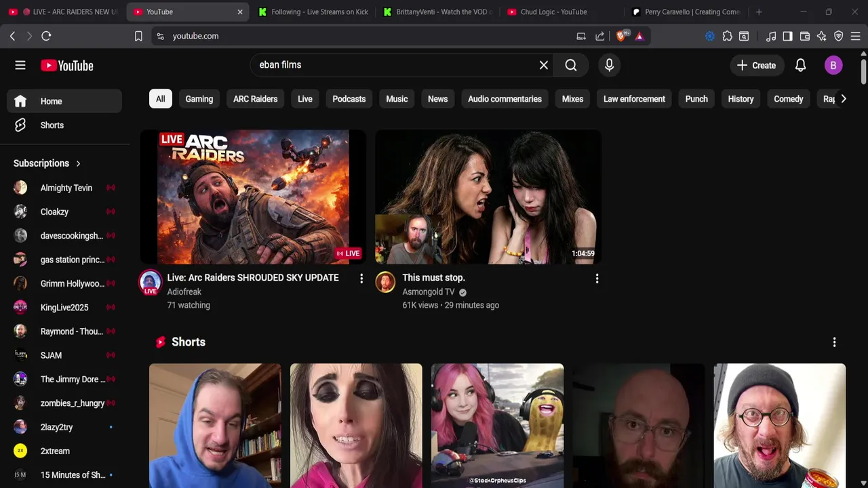
Task: Bookmark this page icon
Action: coord(138,36)
